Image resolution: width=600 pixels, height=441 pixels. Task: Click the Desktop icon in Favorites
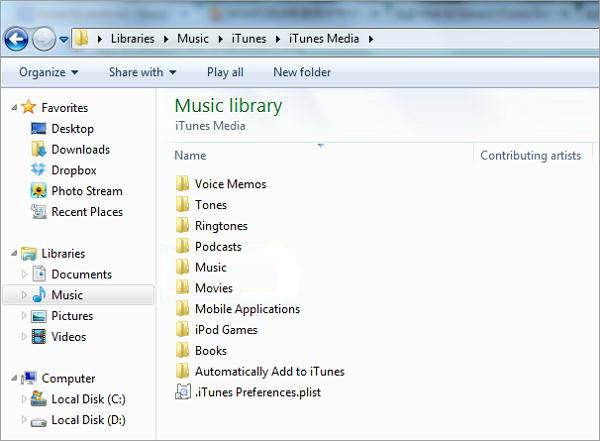tap(39, 129)
